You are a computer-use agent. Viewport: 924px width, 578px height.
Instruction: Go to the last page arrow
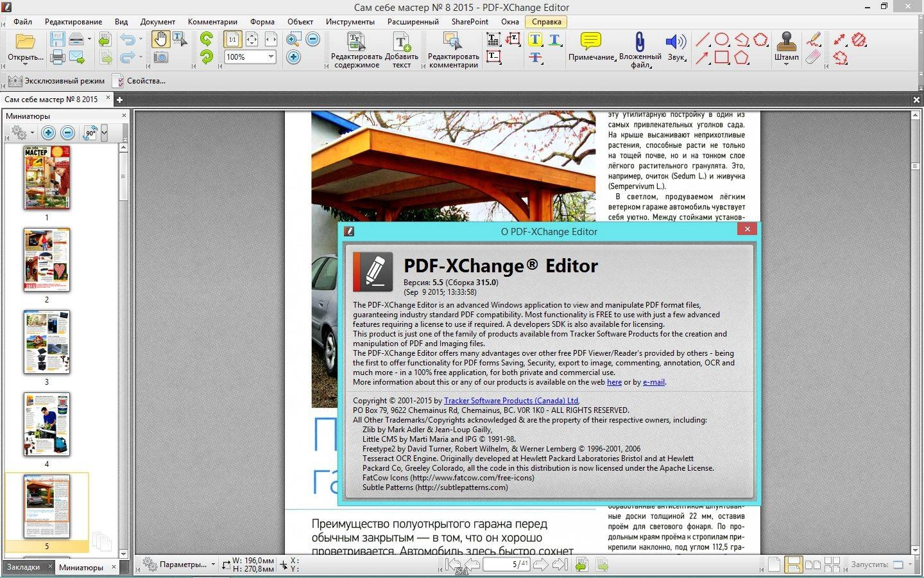pyautogui.click(x=560, y=565)
